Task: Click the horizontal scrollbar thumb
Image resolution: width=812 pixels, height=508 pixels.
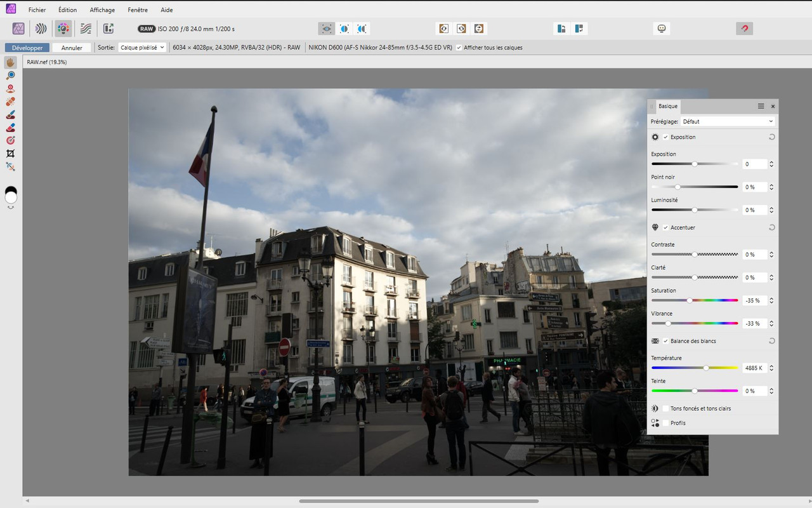Action: pos(419,501)
